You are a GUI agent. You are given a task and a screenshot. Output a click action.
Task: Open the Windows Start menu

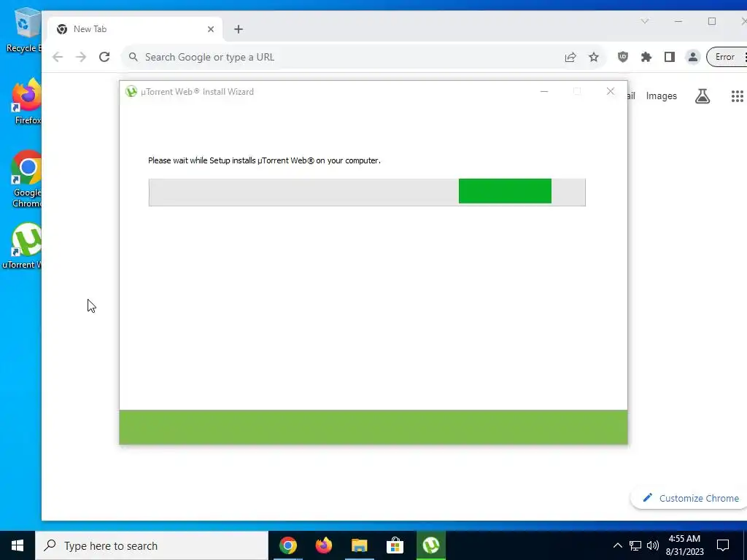(18, 545)
